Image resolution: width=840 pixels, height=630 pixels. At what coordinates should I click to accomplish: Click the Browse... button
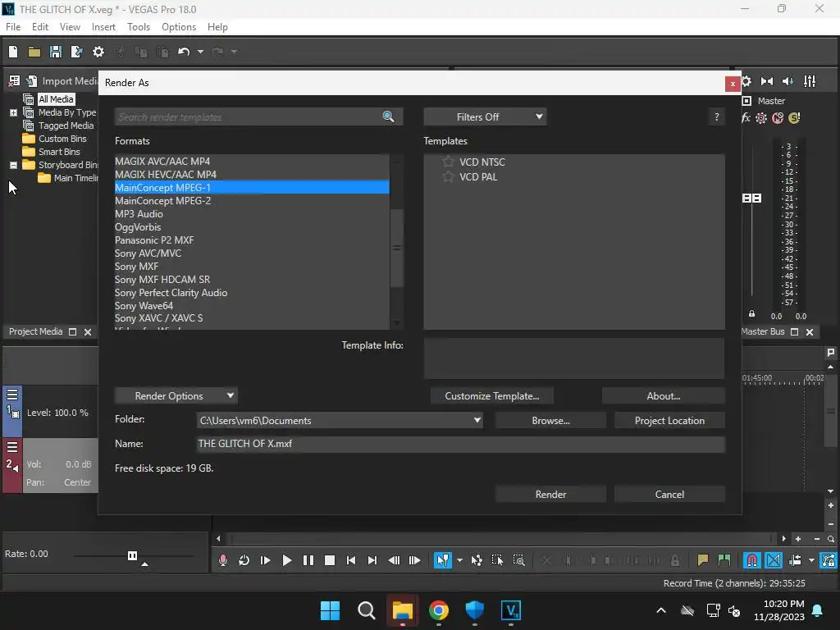[x=550, y=421]
